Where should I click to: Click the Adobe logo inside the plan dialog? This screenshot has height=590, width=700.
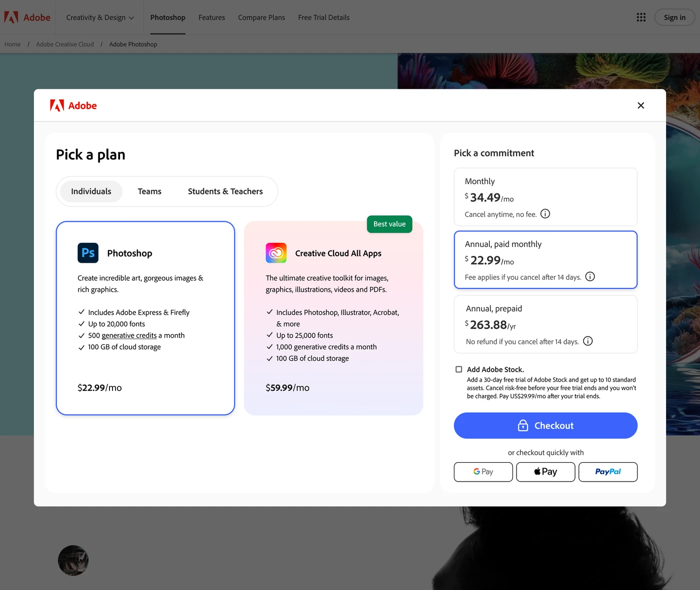coord(73,105)
